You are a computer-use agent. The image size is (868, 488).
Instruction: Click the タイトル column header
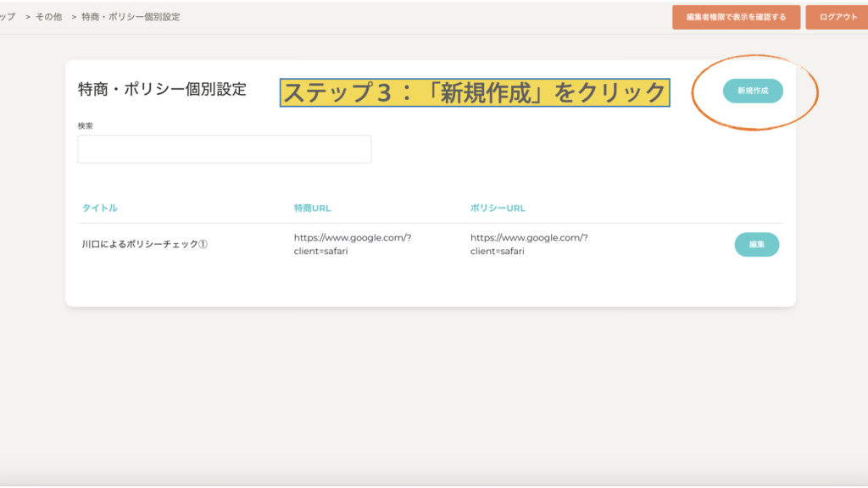coord(100,208)
